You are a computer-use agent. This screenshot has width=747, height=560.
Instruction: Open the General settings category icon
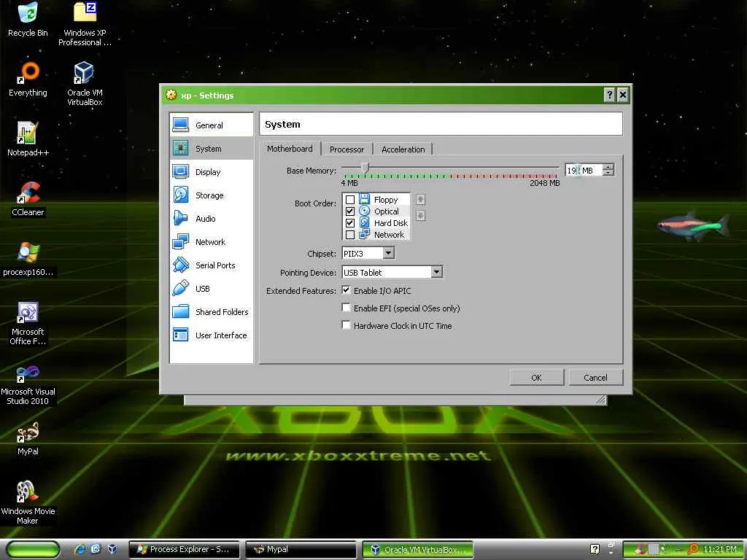[x=181, y=125]
